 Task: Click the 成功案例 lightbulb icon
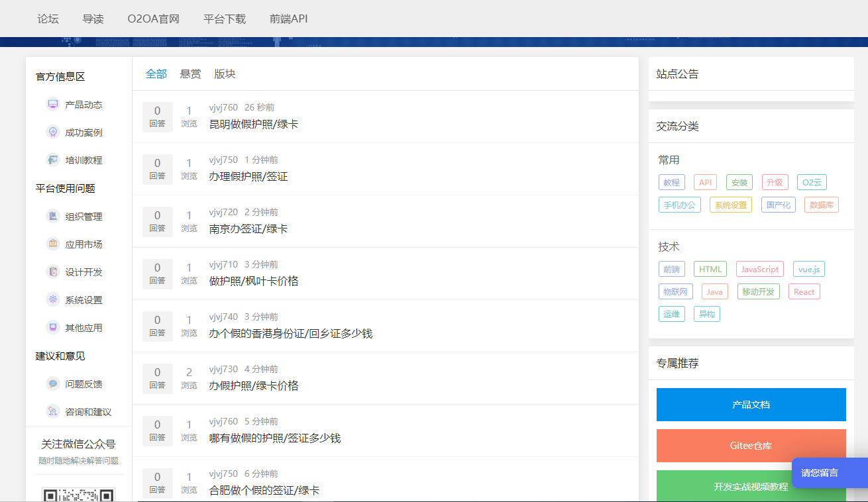click(x=53, y=132)
